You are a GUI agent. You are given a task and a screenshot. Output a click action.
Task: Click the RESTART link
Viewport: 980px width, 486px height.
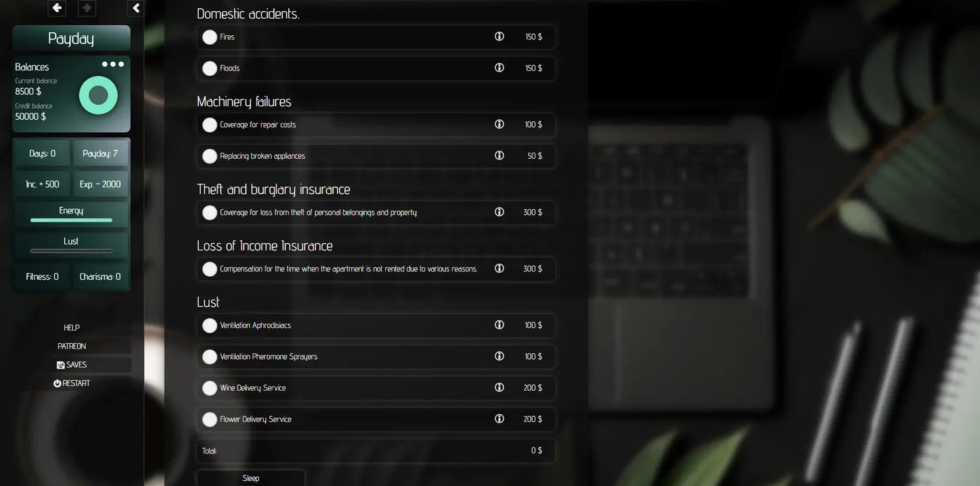72,383
